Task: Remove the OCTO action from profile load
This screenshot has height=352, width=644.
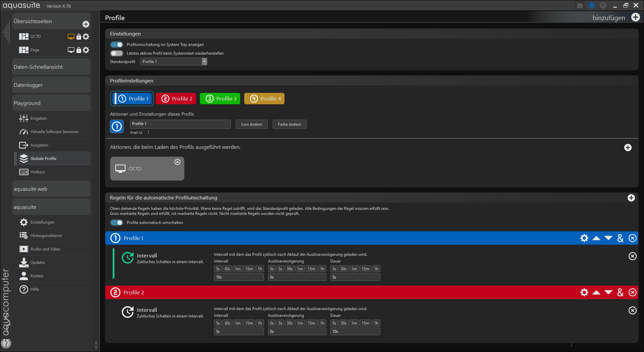Action: point(177,162)
